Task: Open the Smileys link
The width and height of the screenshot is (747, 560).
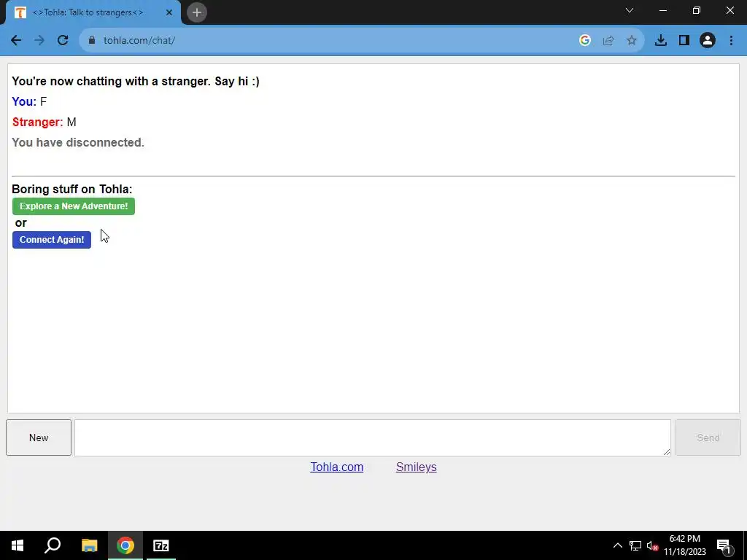Action: [x=417, y=467]
